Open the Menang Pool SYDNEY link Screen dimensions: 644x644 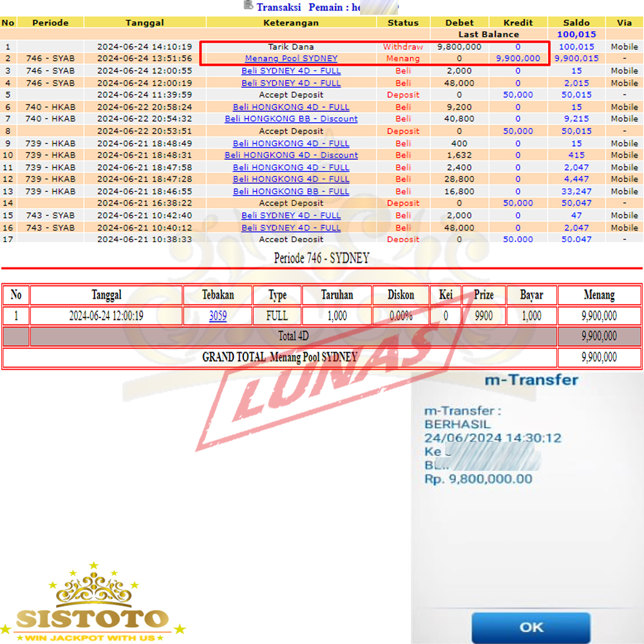tap(291, 59)
